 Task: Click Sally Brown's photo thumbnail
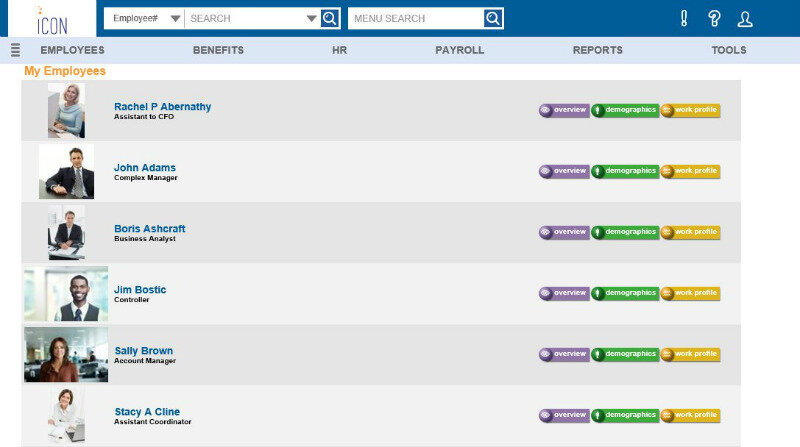pyautogui.click(x=66, y=354)
